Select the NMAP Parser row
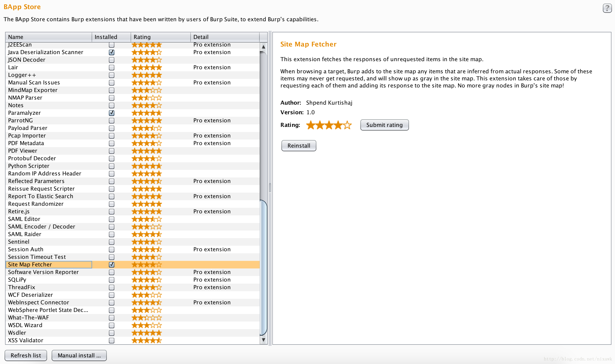The height and width of the screenshot is (364, 615). pyautogui.click(x=133, y=98)
